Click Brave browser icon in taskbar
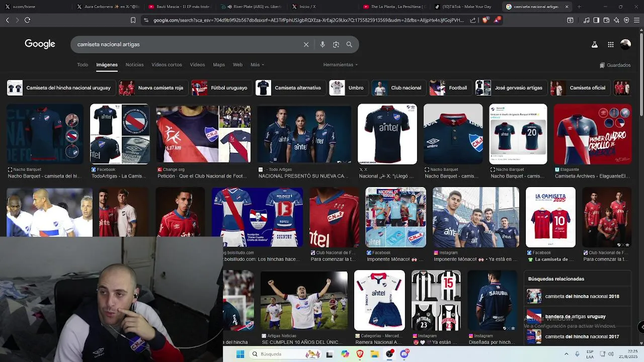644x362 pixels. coord(360,354)
